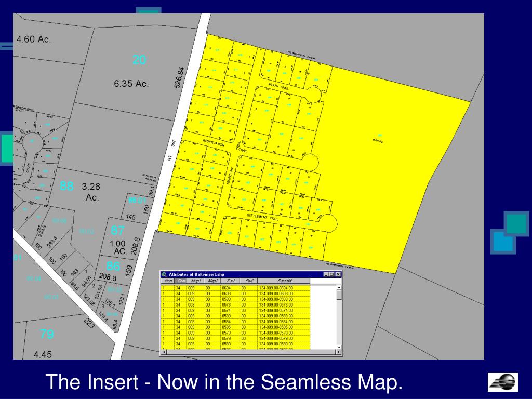The width and height of the screenshot is (532, 399).
Task: Click the SETTLEMENT TRAIL street label
Action: [x=262, y=218]
